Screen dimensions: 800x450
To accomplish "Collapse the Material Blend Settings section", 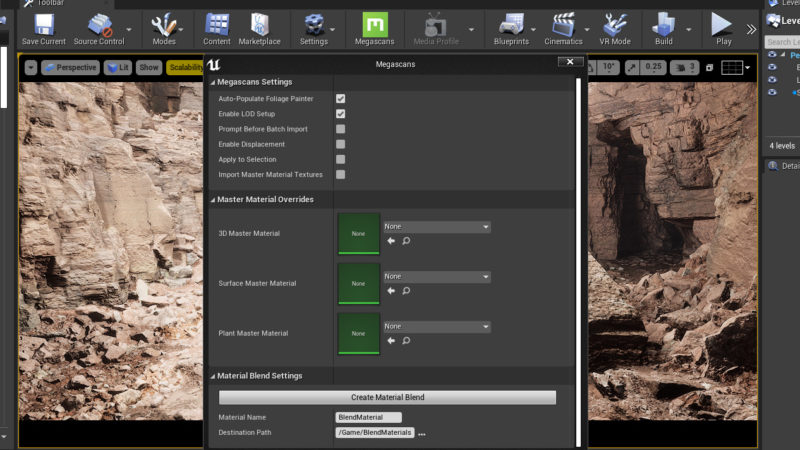I will (213, 376).
